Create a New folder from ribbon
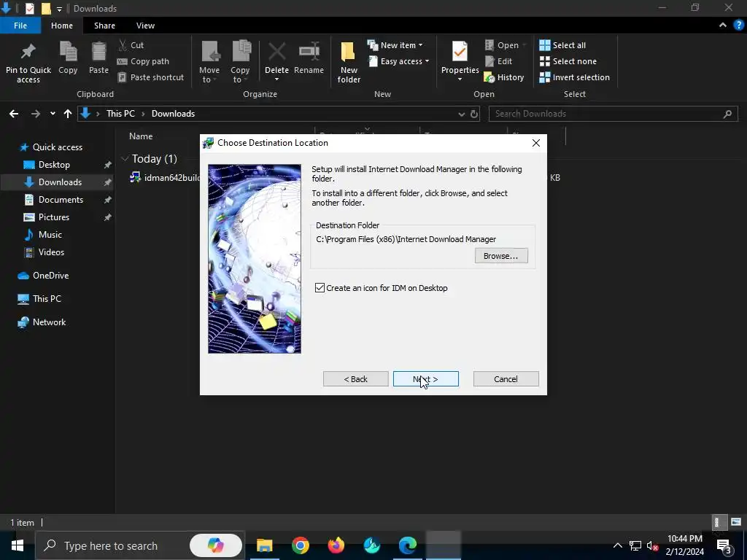The image size is (747, 560). (349, 62)
